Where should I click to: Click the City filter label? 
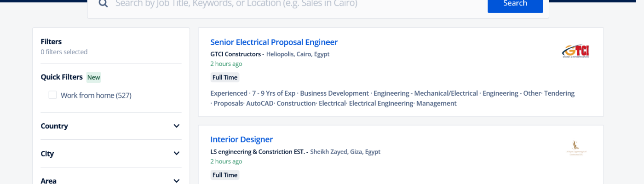point(47,154)
